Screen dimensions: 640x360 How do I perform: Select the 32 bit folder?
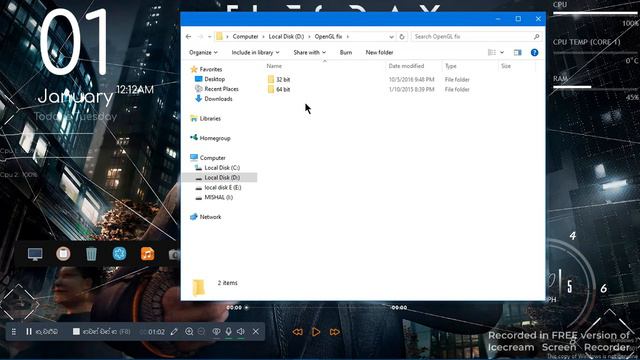(x=283, y=80)
